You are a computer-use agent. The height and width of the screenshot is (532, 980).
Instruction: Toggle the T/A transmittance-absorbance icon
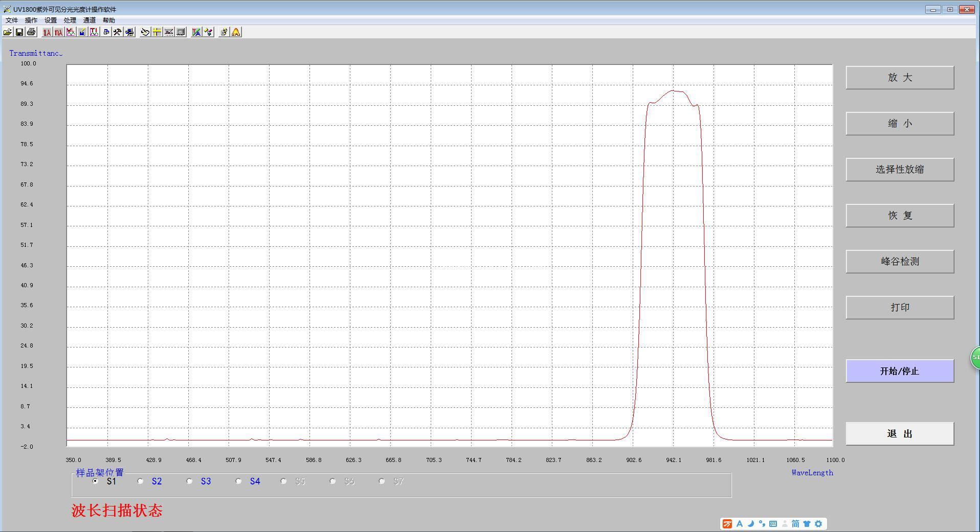[196, 32]
